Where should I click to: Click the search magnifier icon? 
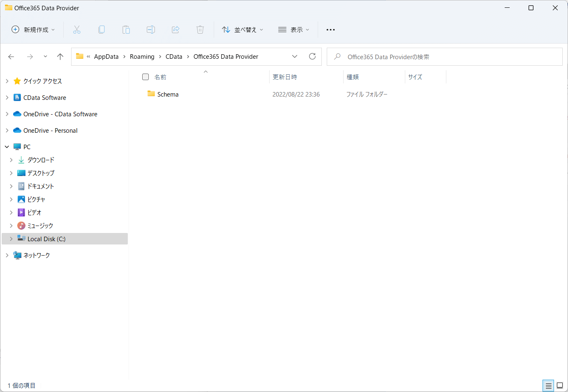(x=337, y=57)
